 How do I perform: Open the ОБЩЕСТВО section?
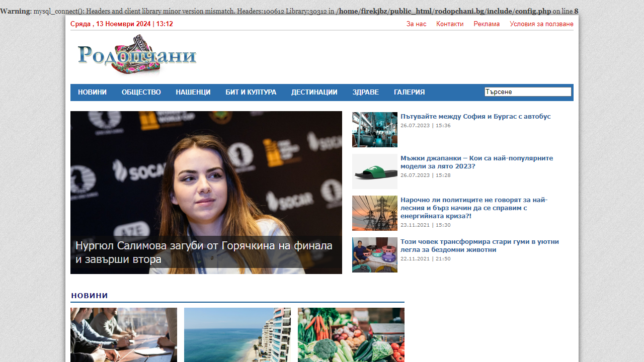(x=141, y=93)
